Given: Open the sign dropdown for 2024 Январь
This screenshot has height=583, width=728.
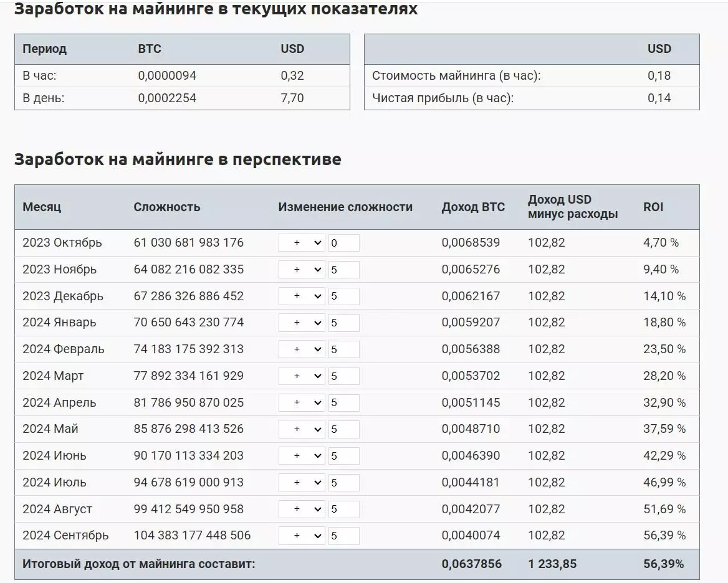Looking at the screenshot, I should (302, 323).
